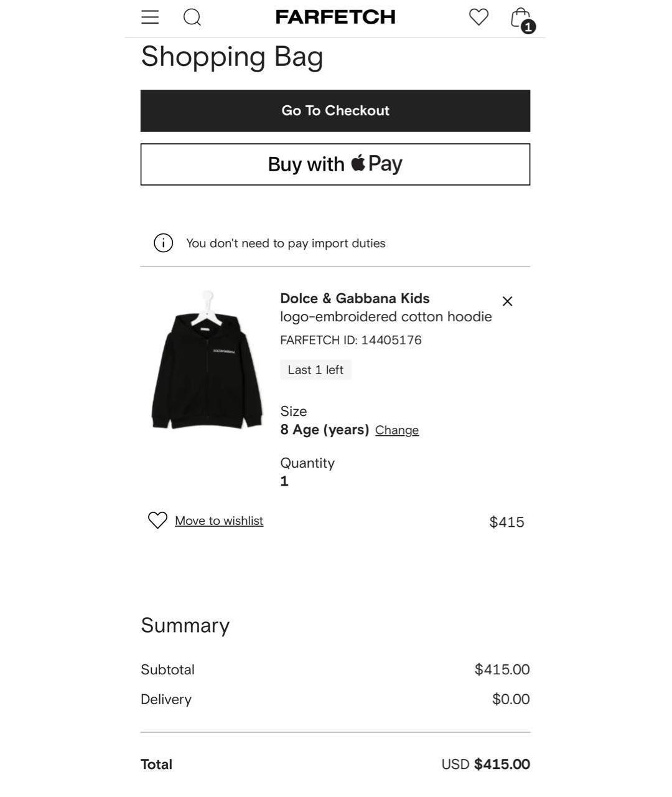672x797 pixels.
Task: Open the wishlist heart in header
Action: tap(478, 17)
